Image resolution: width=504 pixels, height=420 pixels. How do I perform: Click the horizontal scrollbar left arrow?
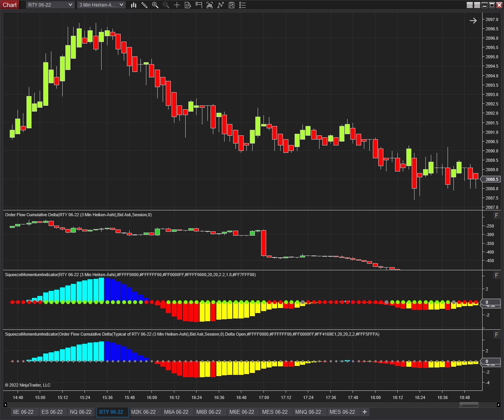tap(5, 405)
